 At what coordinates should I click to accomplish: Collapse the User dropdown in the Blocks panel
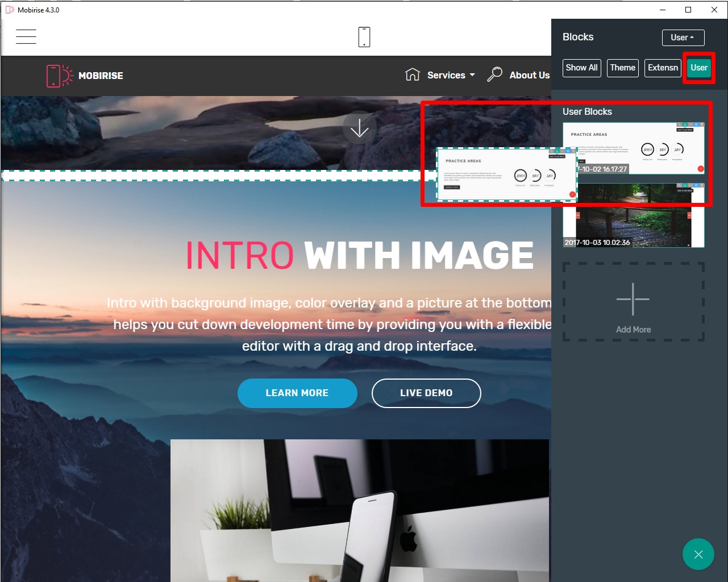coord(683,38)
